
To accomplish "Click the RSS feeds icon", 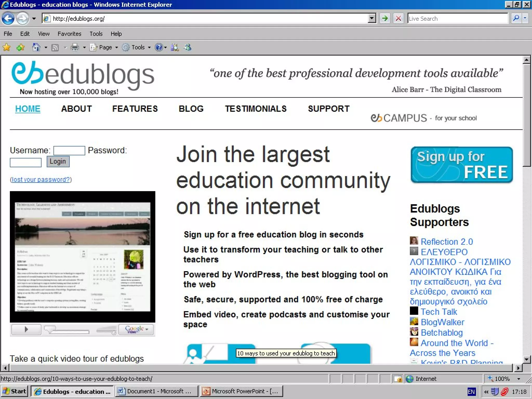I will [55, 48].
